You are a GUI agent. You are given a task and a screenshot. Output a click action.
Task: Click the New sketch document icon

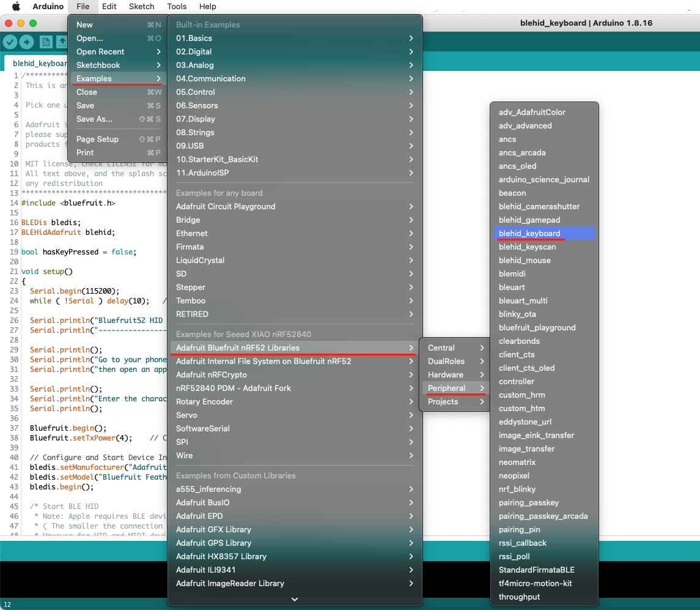pos(46,42)
